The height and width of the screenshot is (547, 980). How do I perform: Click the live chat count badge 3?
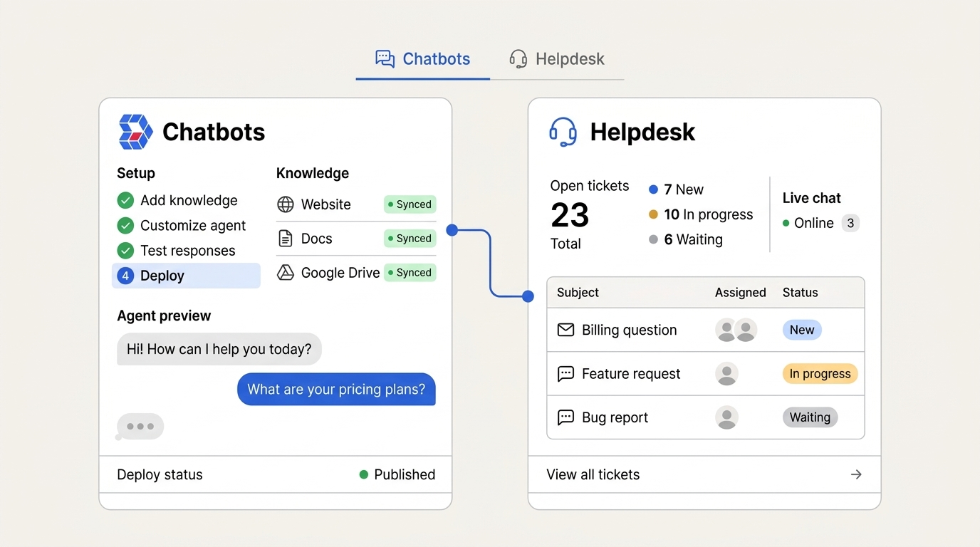coord(850,223)
